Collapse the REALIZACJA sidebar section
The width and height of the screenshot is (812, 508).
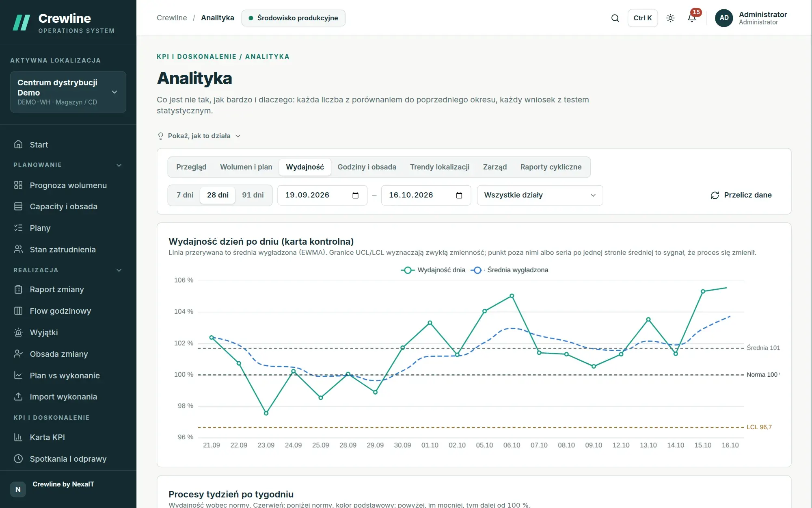tap(68, 270)
